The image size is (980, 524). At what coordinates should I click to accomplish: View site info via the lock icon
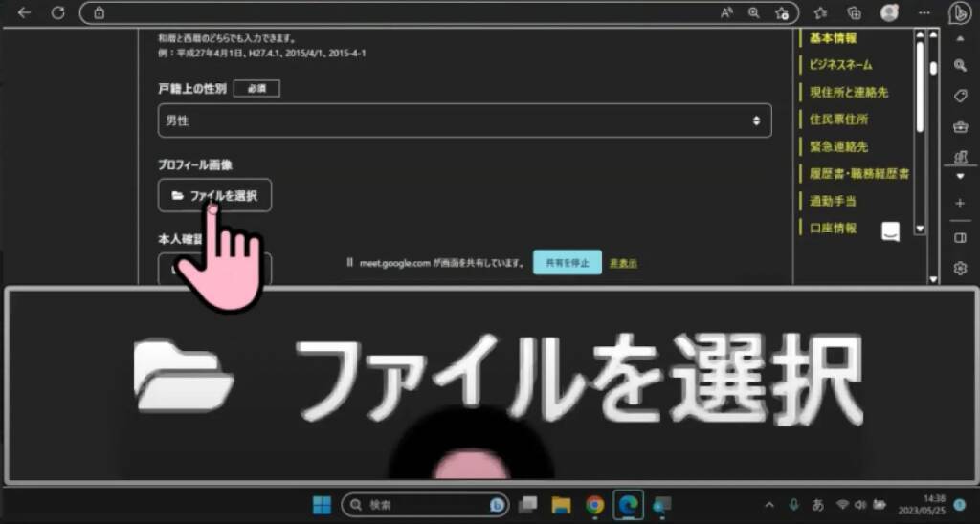99,12
